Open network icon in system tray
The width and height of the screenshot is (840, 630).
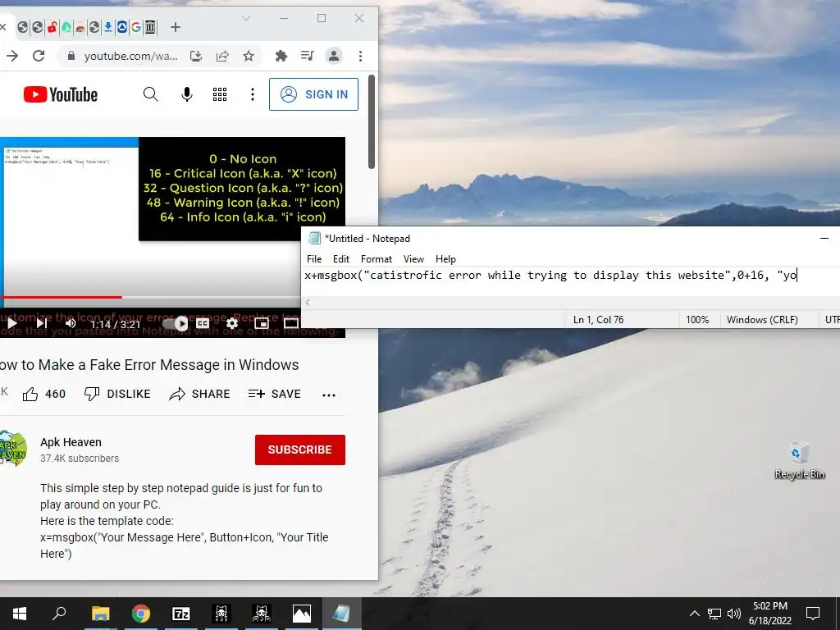(714, 614)
